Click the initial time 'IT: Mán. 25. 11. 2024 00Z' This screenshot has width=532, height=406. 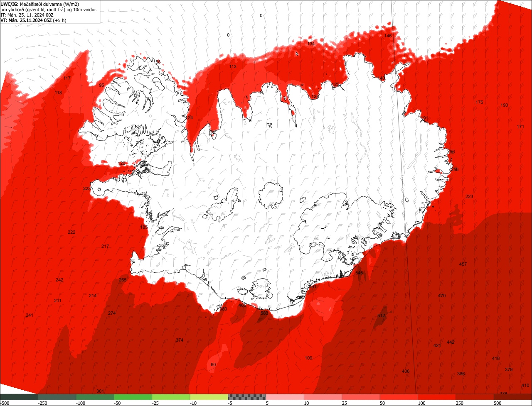coord(27,15)
